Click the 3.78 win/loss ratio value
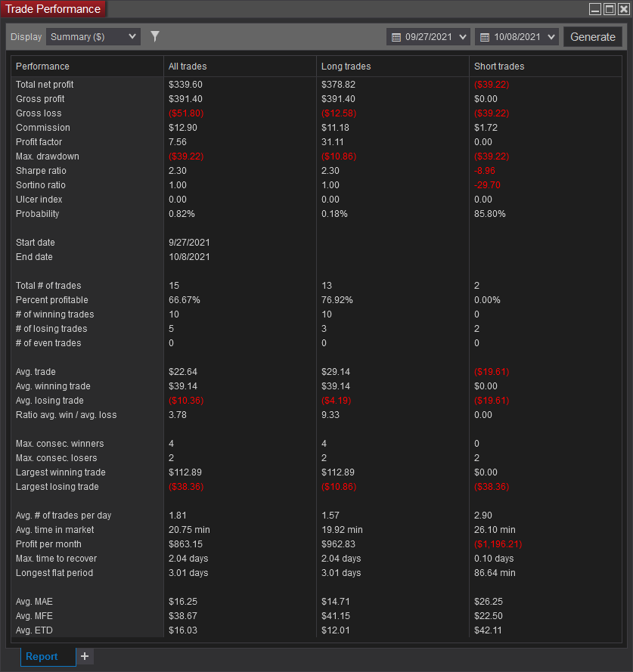The image size is (633, 672). tap(178, 415)
